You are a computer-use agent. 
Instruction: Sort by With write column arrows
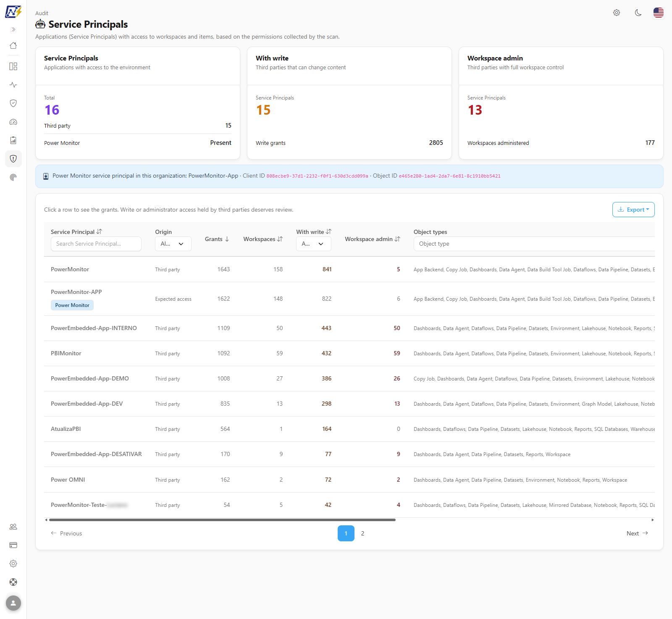[x=328, y=232]
